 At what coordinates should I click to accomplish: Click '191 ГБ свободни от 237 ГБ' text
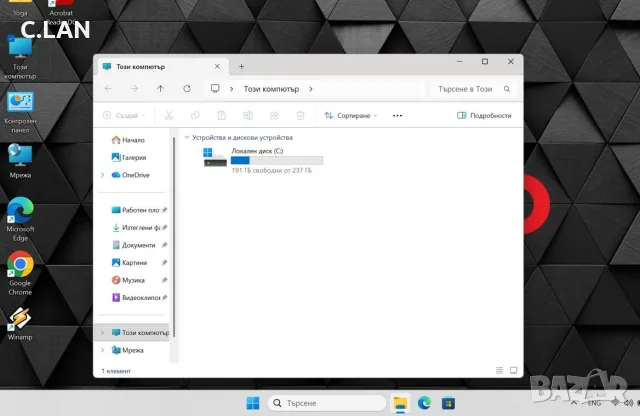[271, 170]
